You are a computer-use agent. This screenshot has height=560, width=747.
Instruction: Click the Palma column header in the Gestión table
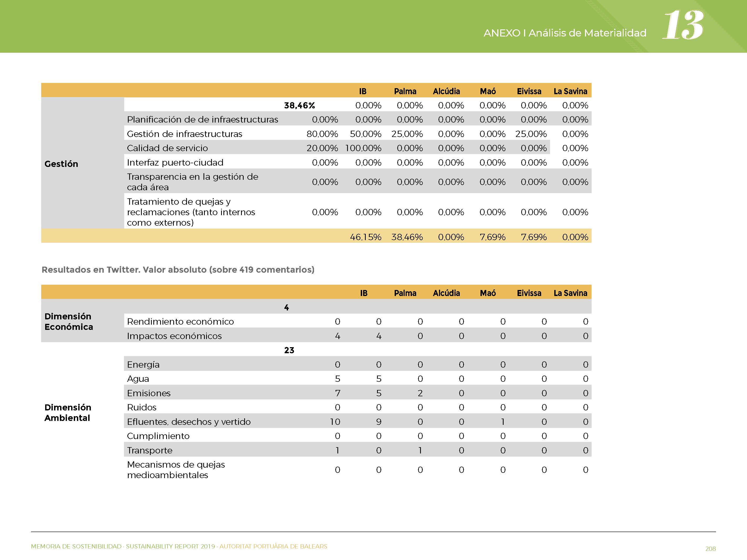pyautogui.click(x=405, y=91)
